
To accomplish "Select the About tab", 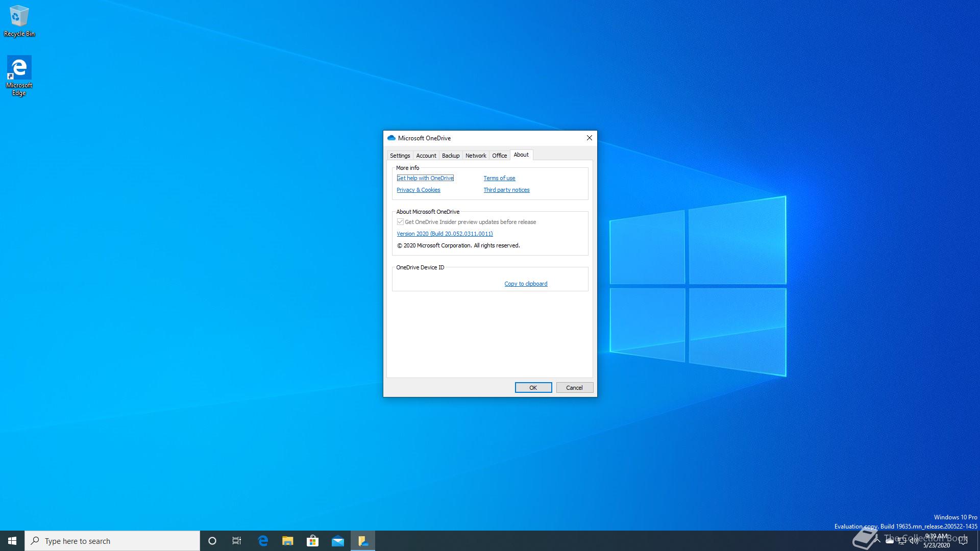I will pyautogui.click(x=521, y=155).
